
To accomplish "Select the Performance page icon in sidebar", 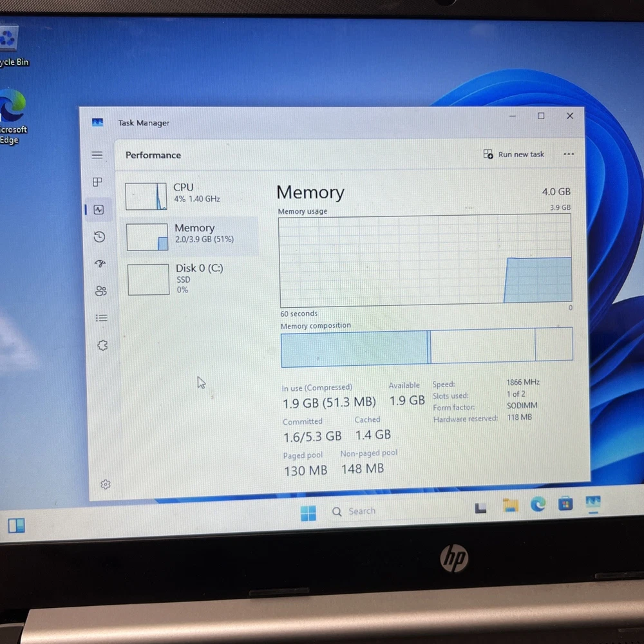I will [x=99, y=209].
